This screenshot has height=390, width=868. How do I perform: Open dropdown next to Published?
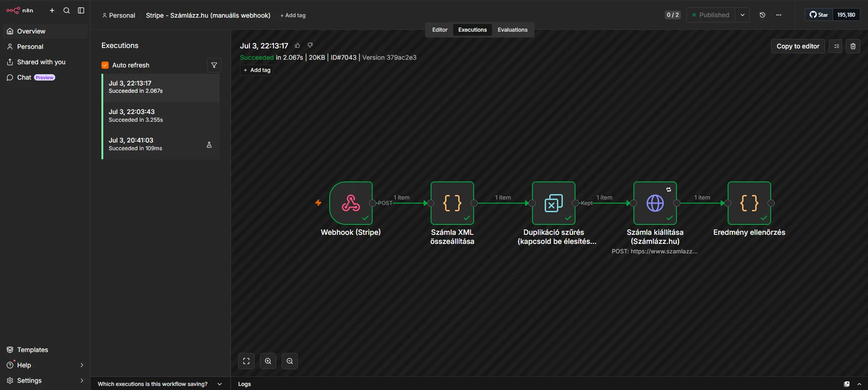coord(743,15)
